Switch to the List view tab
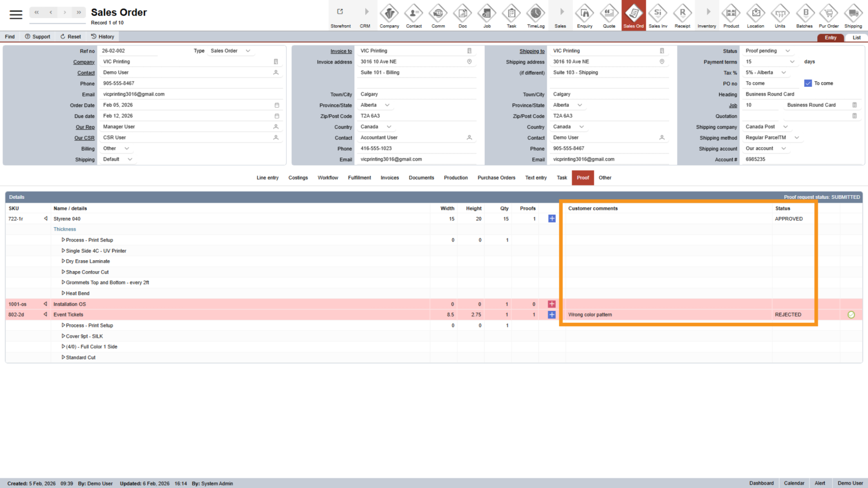Screen dimensions: 868x488 856,38
